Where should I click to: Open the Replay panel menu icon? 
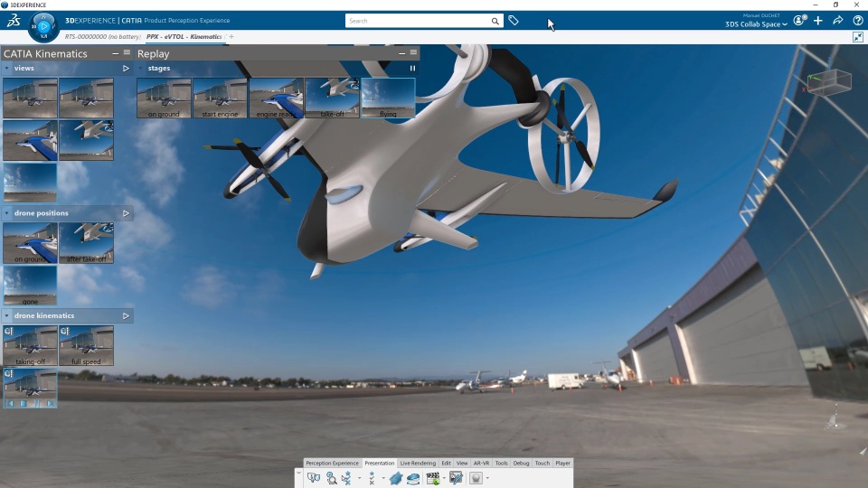(413, 52)
